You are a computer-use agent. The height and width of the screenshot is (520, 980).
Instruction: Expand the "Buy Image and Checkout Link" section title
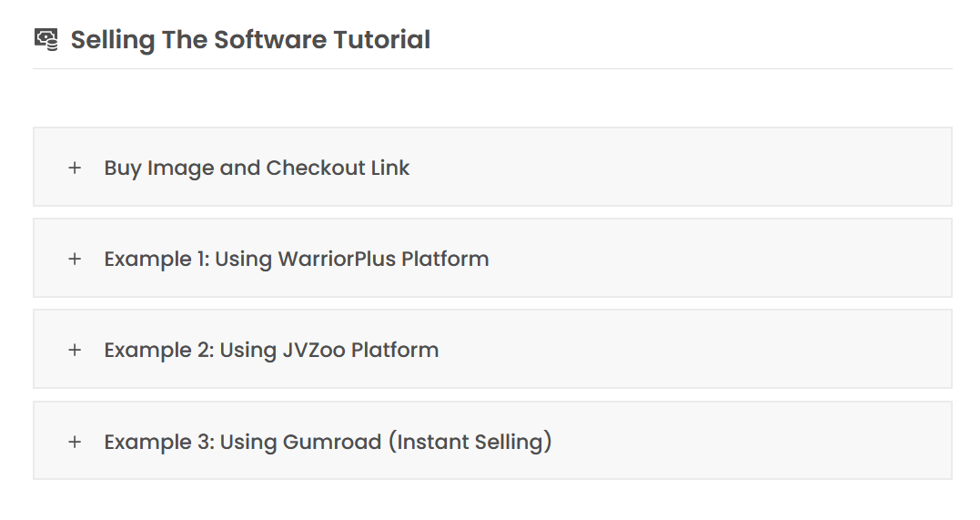[257, 168]
